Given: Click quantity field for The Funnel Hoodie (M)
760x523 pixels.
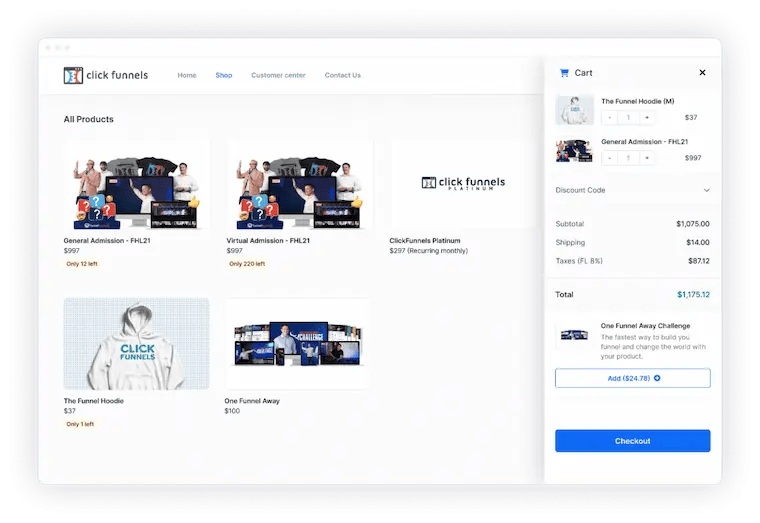Looking at the screenshot, I should coord(628,117).
